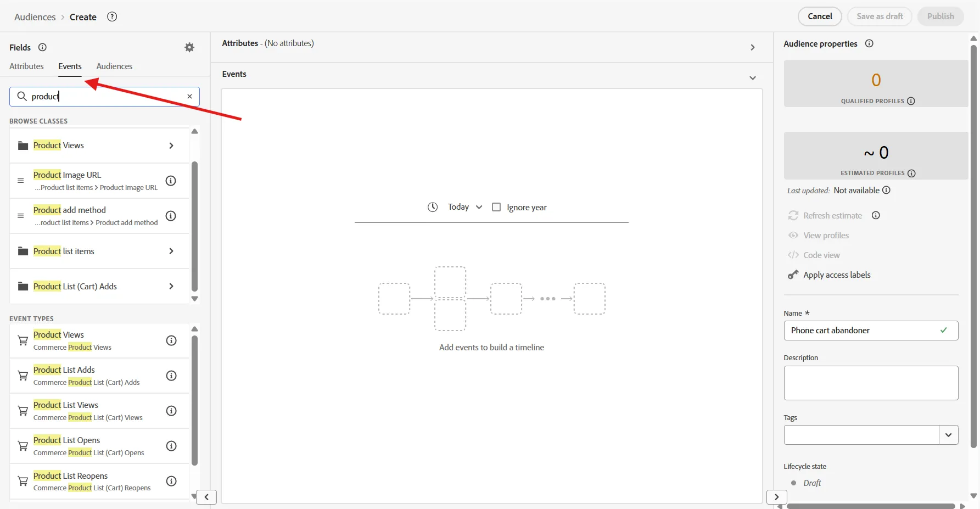
Task: Click info icon beside Refresh estimate
Action: pos(876,215)
